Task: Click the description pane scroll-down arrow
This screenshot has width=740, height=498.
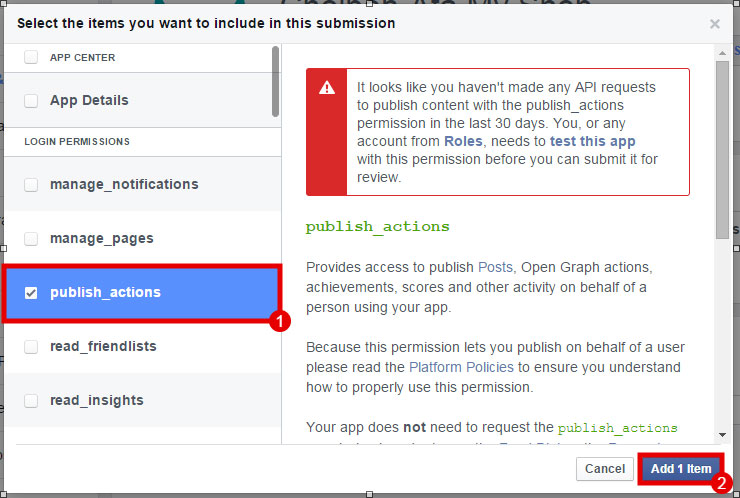Action: pyautogui.click(x=722, y=435)
